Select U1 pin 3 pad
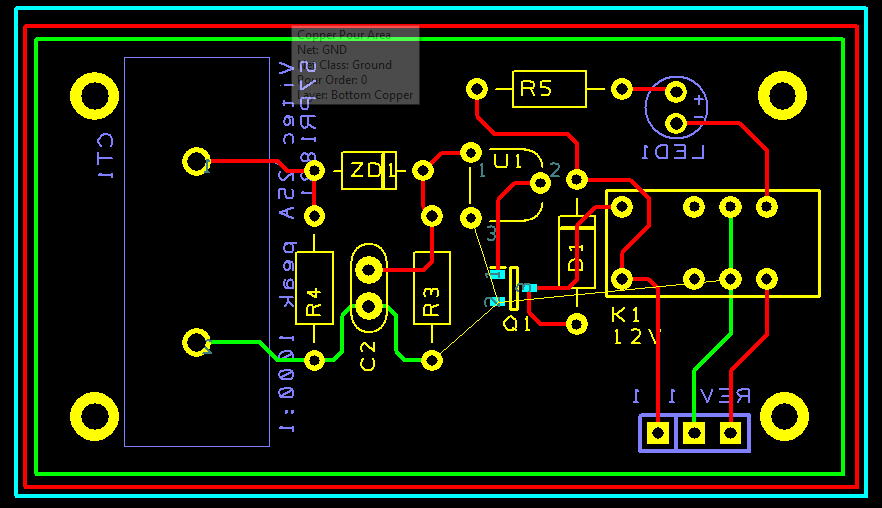The width and height of the screenshot is (882, 508). tap(471, 218)
